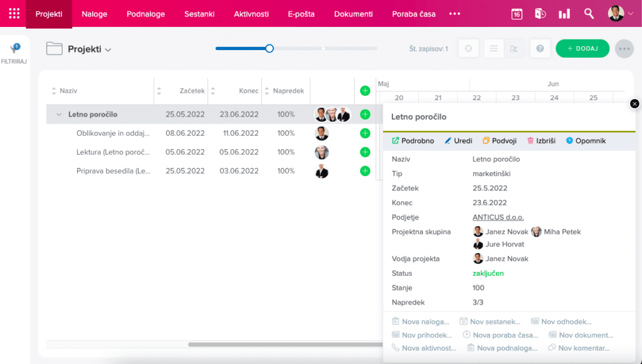Collapse the Letno poročilo tree row

coord(59,115)
